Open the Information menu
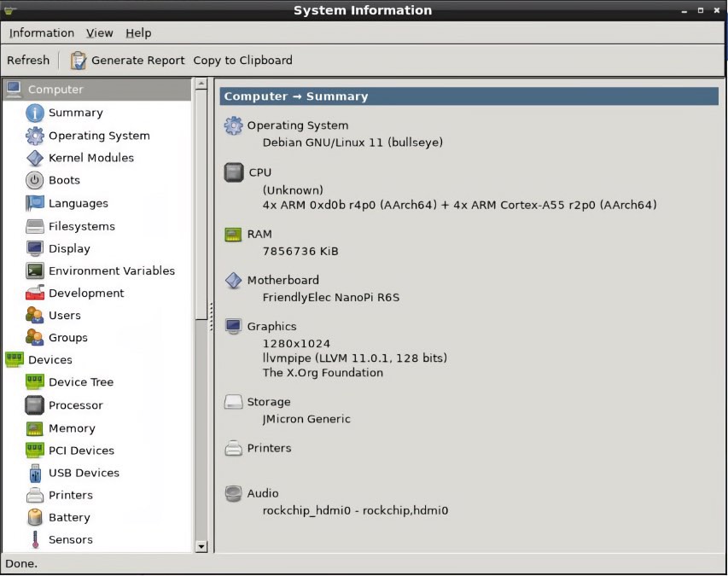Image resolution: width=728 pixels, height=576 pixels. (41, 33)
